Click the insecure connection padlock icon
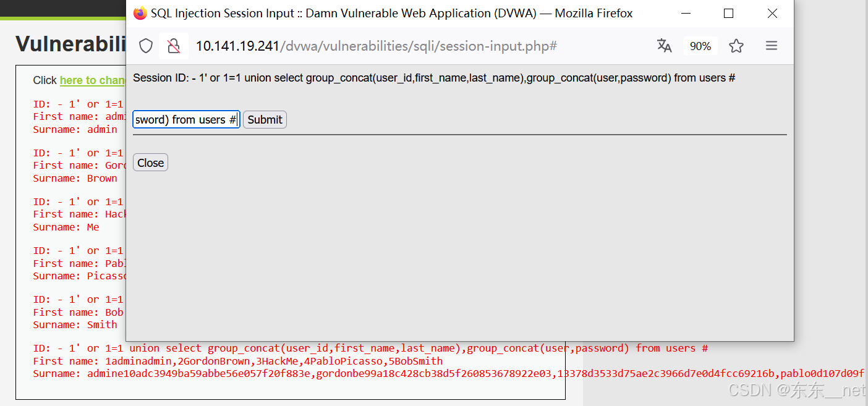The height and width of the screenshot is (406, 868). coord(174,46)
